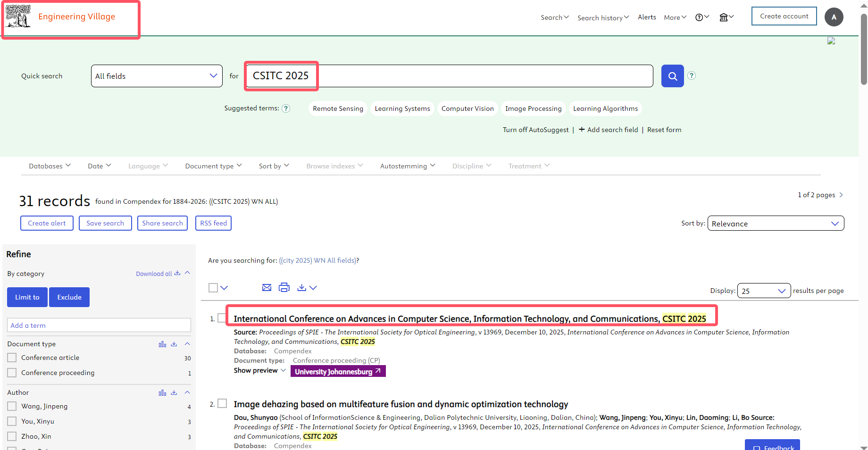Click Add search field plus link
Viewport: 868px width, 450px height.
click(609, 130)
